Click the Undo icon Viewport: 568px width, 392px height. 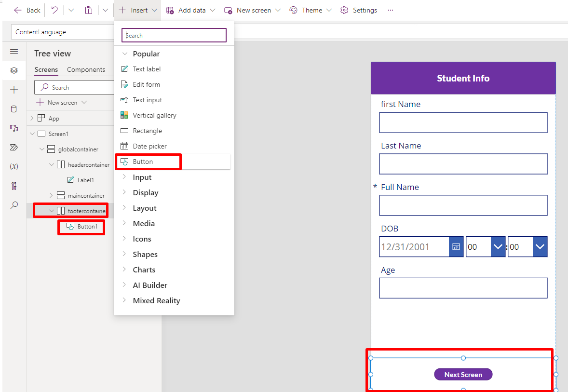tap(54, 10)
